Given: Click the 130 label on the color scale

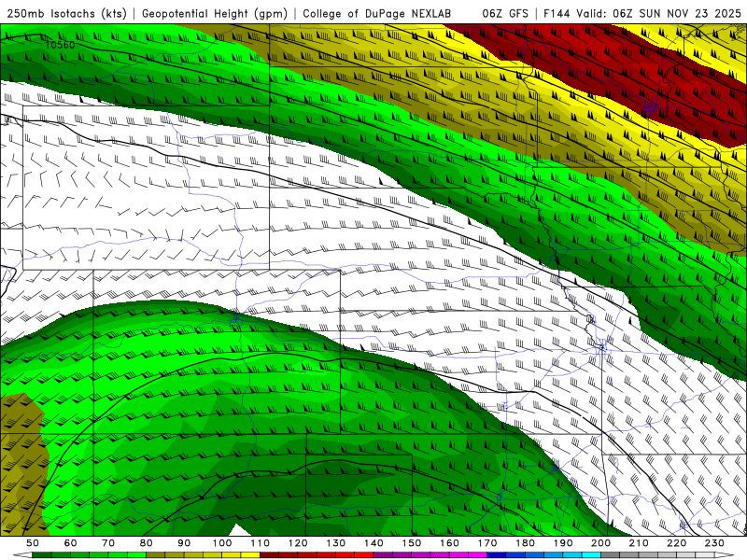Looking at the screenshot, I should 336,543.
